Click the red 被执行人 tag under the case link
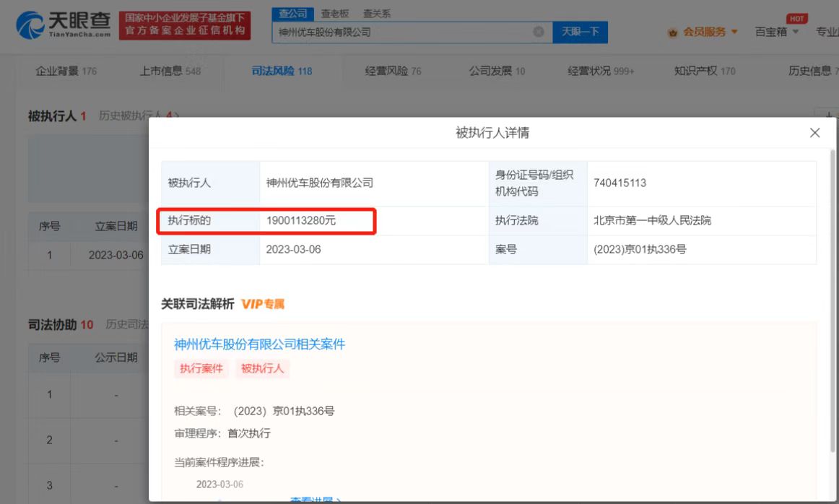This screenshot has height=504, width=839. [262, 368]
